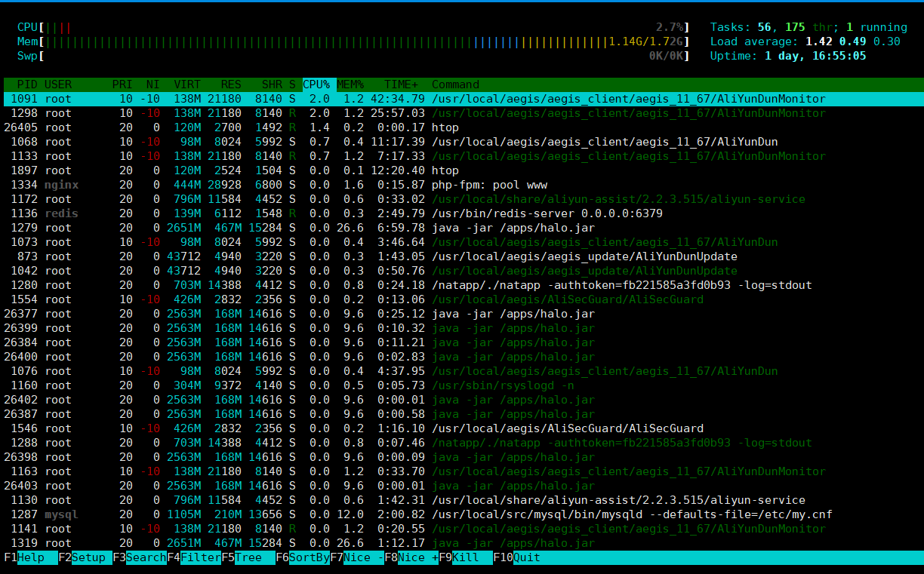This screenshot has width=924, height=574.
Task: Sort processes by the RES column header
Action: pos(232,84)
